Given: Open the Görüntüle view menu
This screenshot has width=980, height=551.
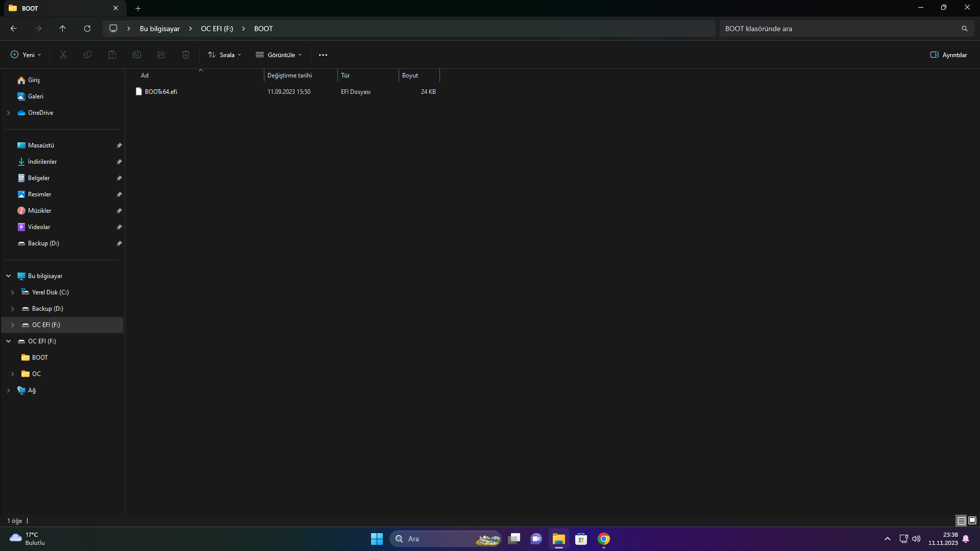Looking at the screenshot, I should click(279, 55).
